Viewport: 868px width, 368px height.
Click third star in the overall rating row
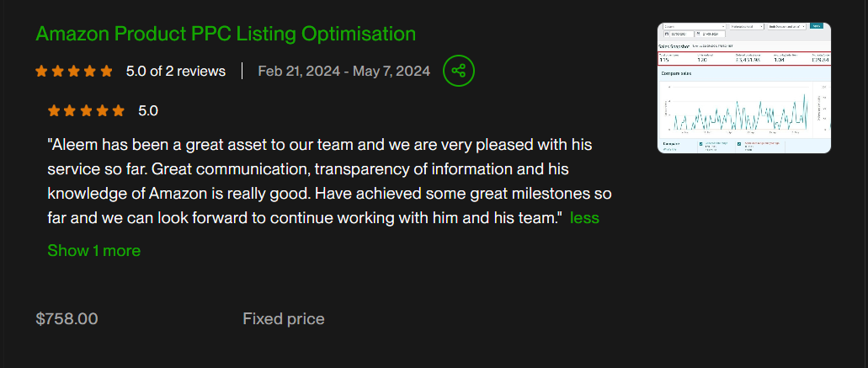coord(74,72)
